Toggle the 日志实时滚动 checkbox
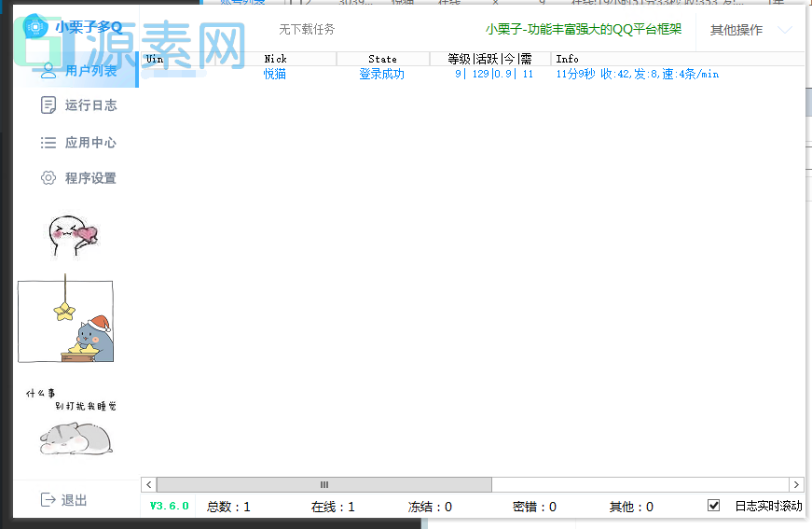812x529 pixels. coord(713,505)
